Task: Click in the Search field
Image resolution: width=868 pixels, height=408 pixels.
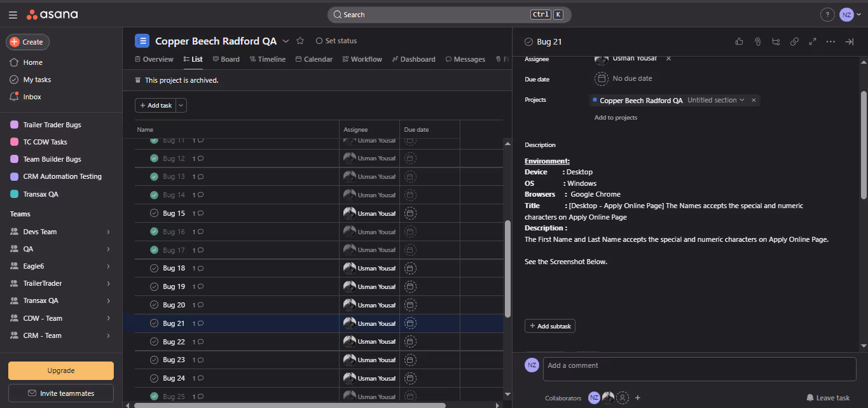Action: [449, 15]
